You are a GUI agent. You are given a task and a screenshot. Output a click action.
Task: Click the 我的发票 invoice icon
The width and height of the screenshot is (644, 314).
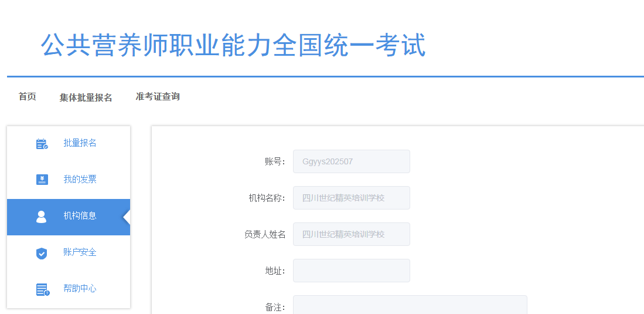tap(42, 180)
